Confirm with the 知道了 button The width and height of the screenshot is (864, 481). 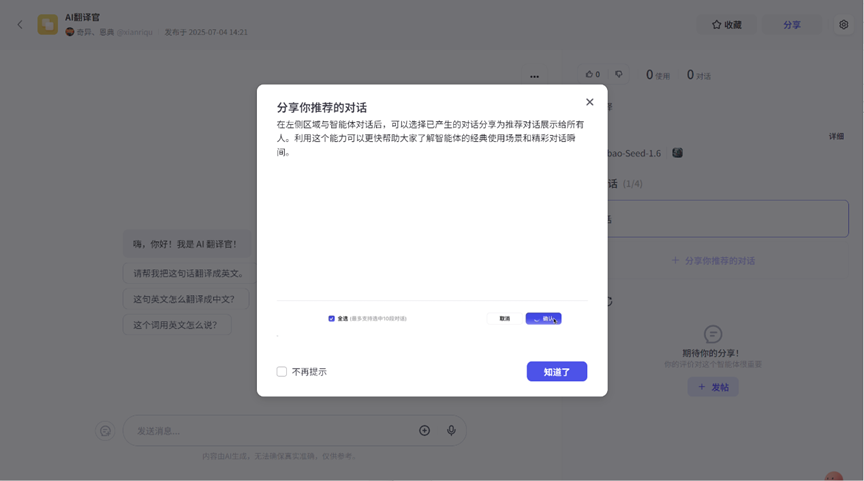click(557, 372)
